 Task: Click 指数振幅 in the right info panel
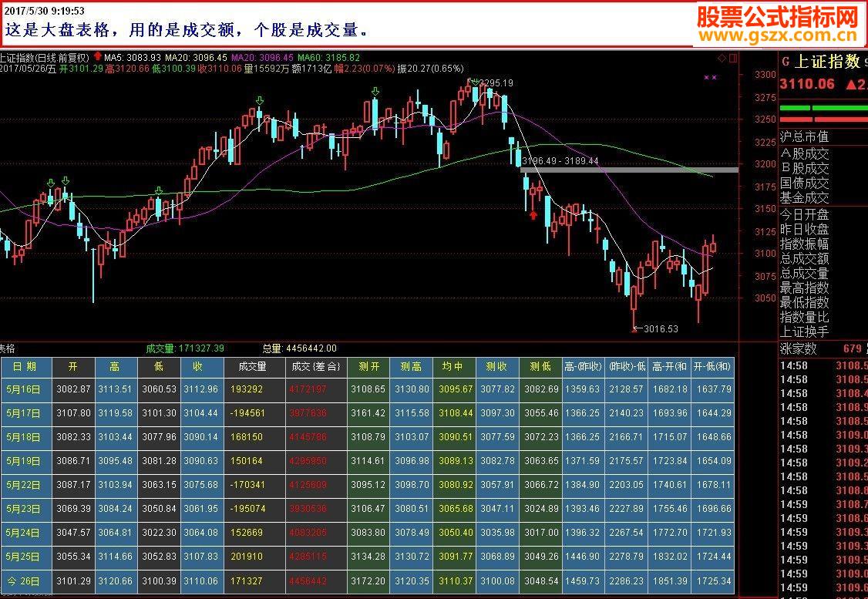(x=804, y=244)
